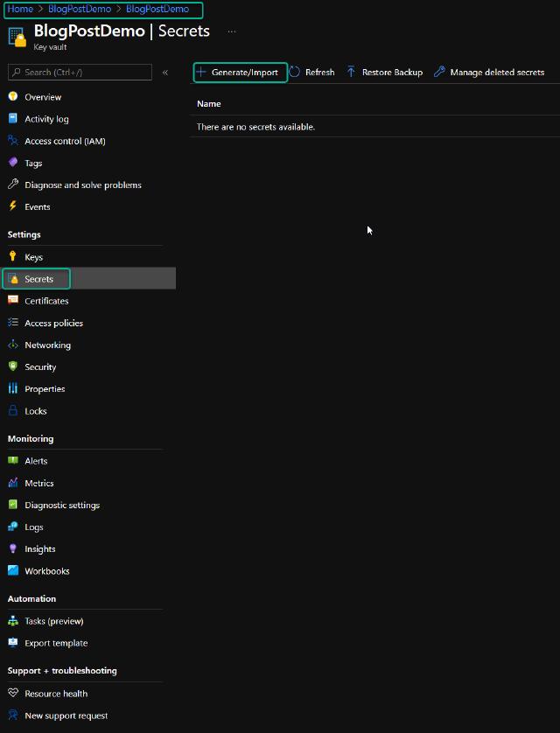Open Manage deleted secrets

coord(489,73)
